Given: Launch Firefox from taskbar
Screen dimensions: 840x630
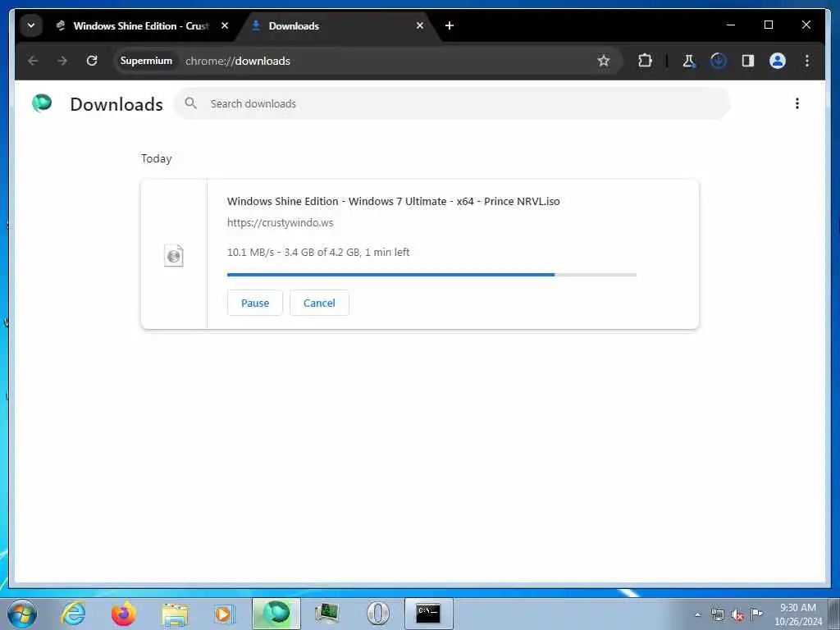Looking at the screenshot, I should click(x=124, y=614).
